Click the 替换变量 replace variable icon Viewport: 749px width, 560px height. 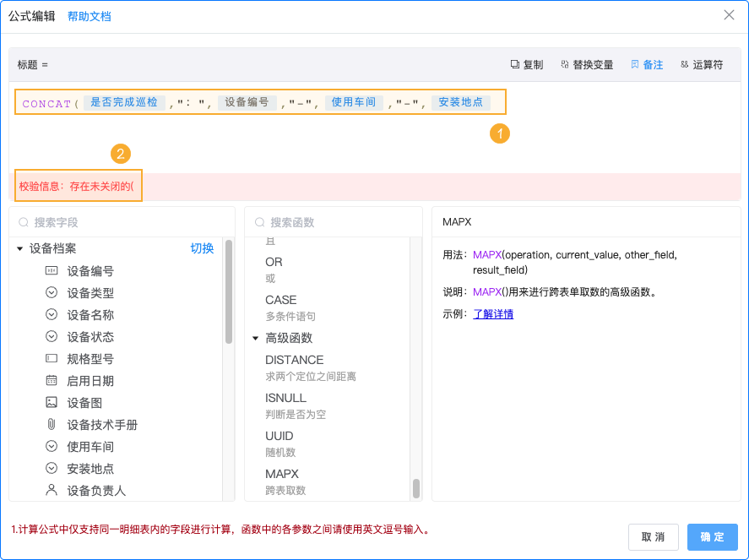pos(566,64)
